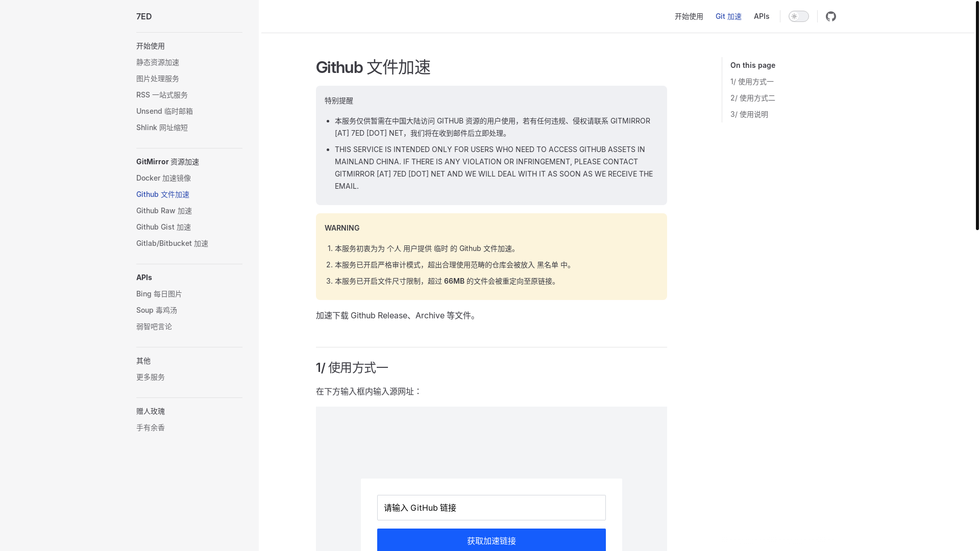Screen dimensions: 980x551
Task: Click the 其他 sidebar section title
Action: pyautogui.click(x=143, y=361)
